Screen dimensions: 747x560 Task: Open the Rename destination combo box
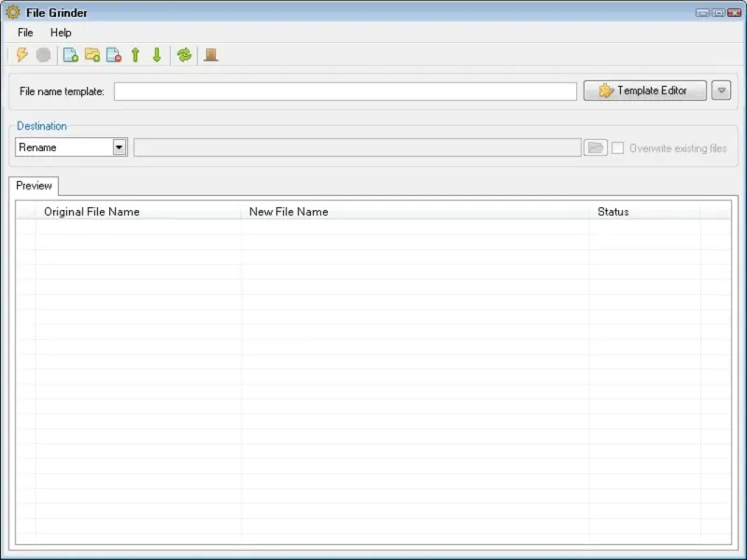coord(71,147)
